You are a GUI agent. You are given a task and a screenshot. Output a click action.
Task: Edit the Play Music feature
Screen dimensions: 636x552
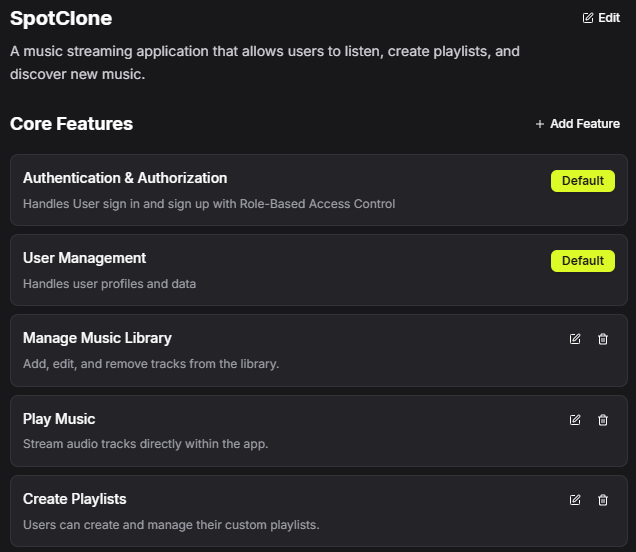(575, 420)
